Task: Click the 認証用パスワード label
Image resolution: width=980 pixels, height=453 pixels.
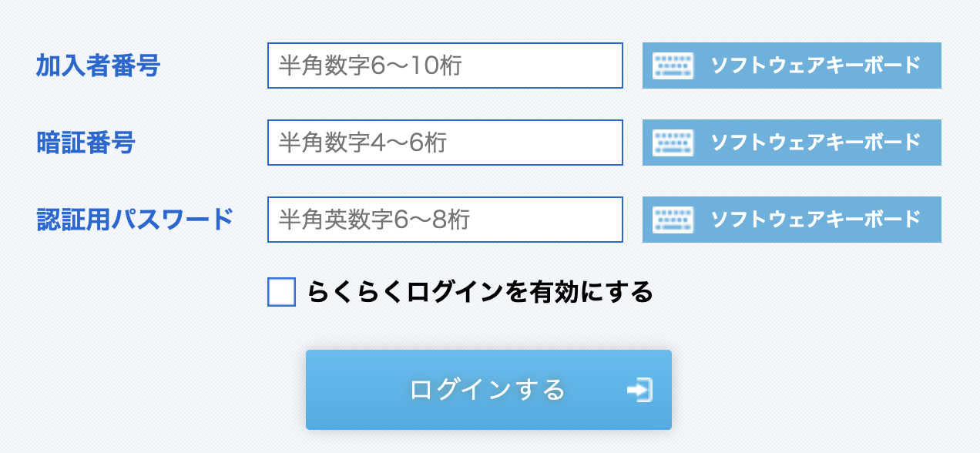Action: [x=135, y=220]
